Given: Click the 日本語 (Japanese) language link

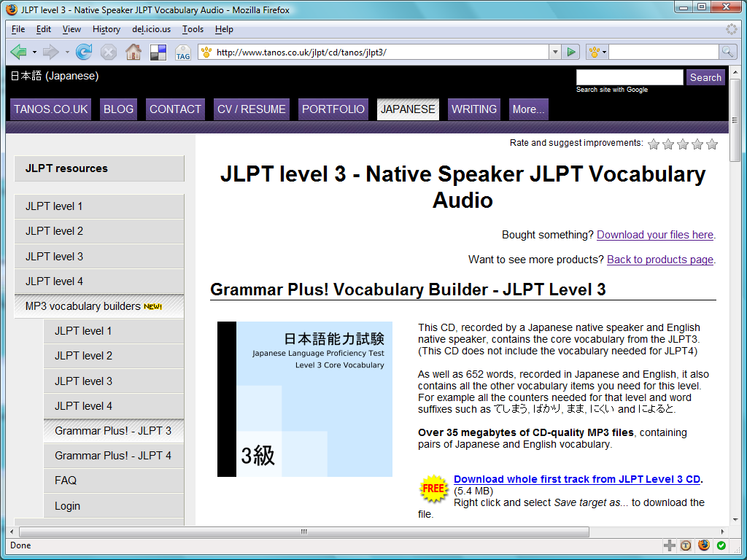Looking at the screenshot, I should coord(54,76).
